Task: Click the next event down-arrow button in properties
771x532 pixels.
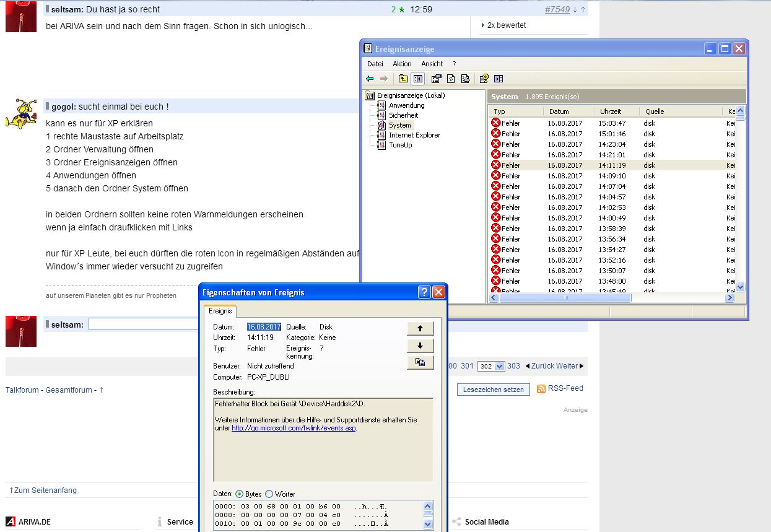Action: point(420,346)
